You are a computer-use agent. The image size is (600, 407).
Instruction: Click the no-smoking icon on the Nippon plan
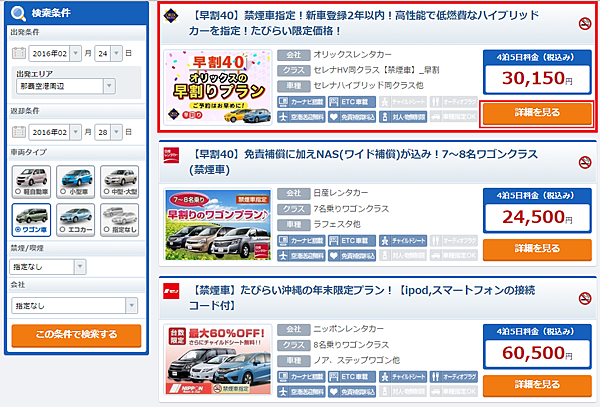click(585, 298)
